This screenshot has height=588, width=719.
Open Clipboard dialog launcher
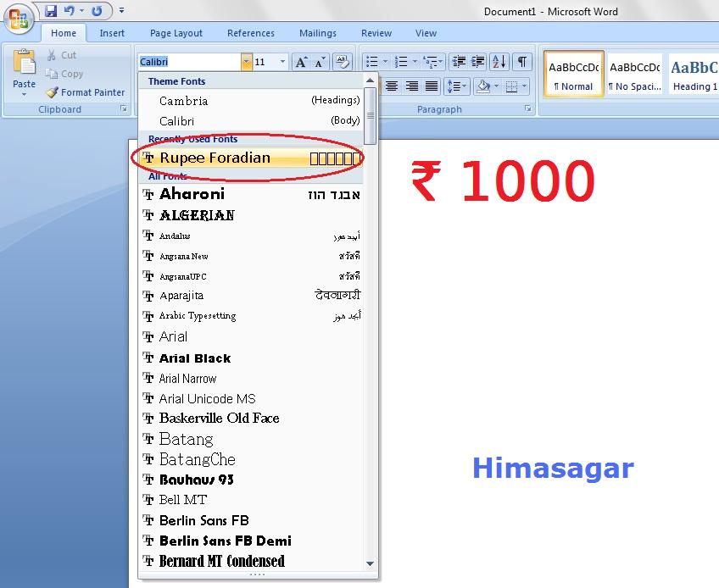(x=123, y=108)
